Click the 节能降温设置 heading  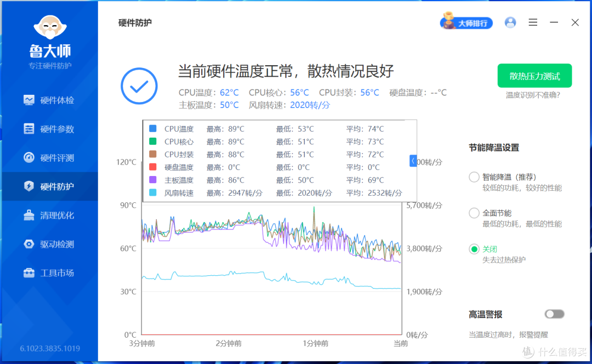(494, 147)
